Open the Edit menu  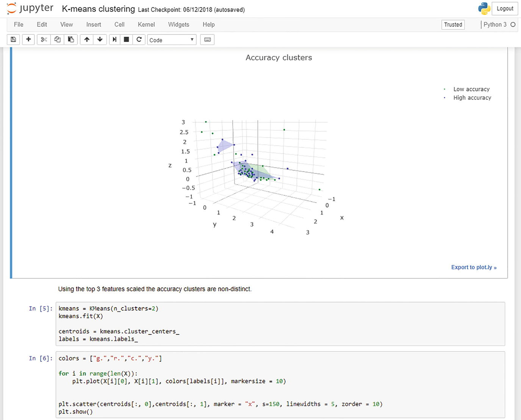42,25
